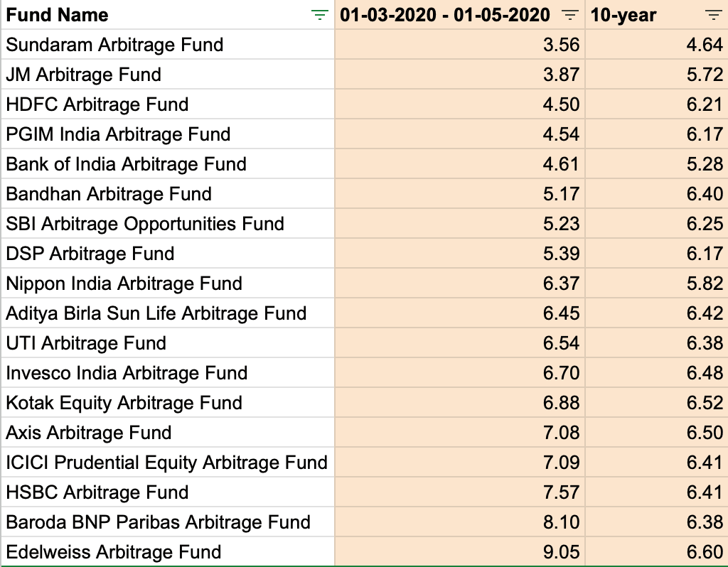This screenshot has width=728, height=567.
Task: Select the Kotak Equity Arbitrage Fund cell
Action: pyautogui.click(x=124, y=403)
